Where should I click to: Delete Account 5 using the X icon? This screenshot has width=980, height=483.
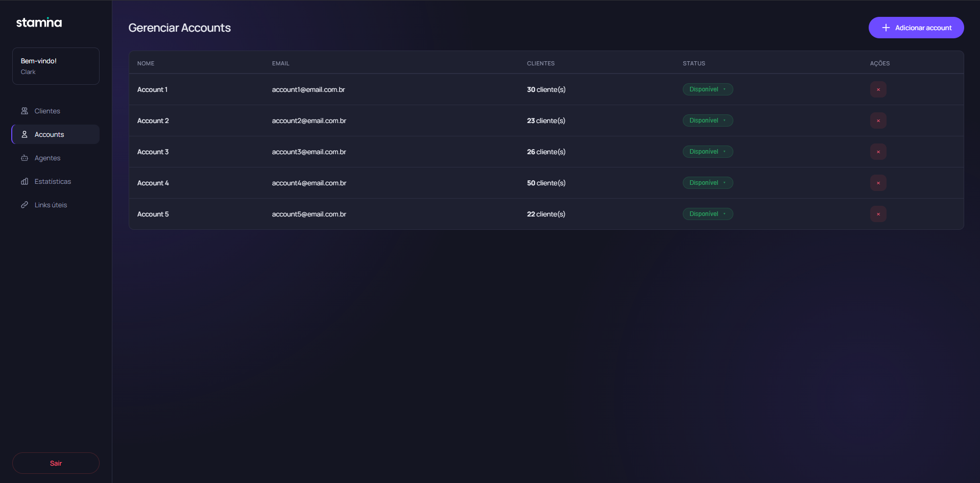pyautogui.click(x=878, y=214)
